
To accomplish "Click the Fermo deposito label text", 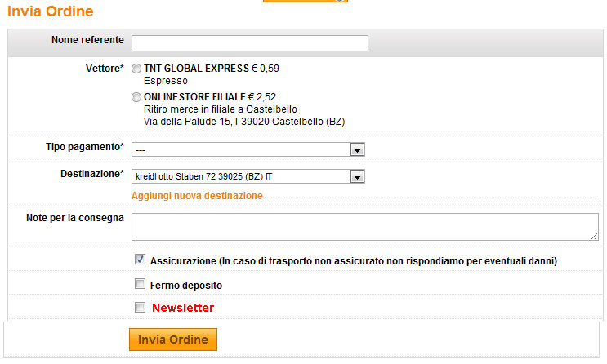I will coord(186,286).
